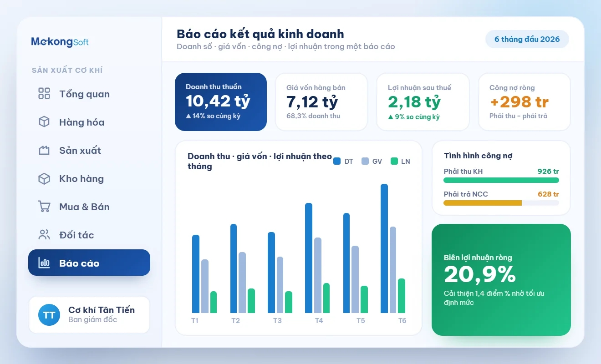Select the Báo cáo label in sidebar
The image size is (601, 364).
point(79,263)
